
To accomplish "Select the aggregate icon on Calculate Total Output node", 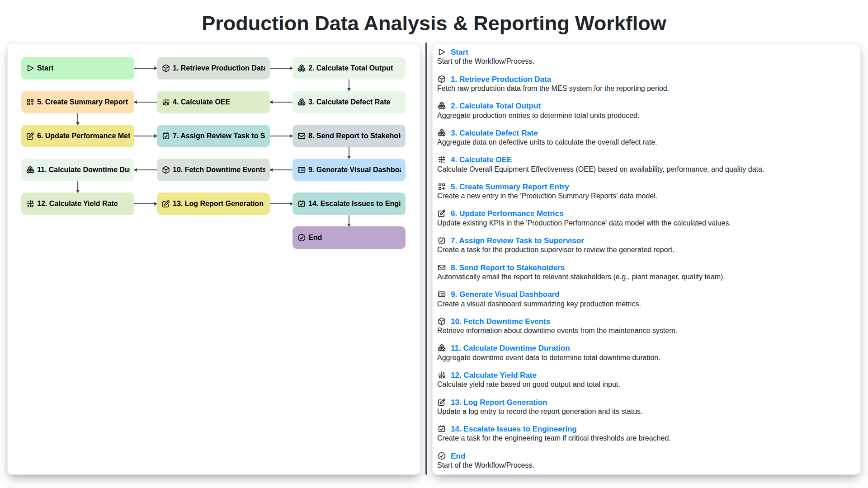I will point(301,68).
